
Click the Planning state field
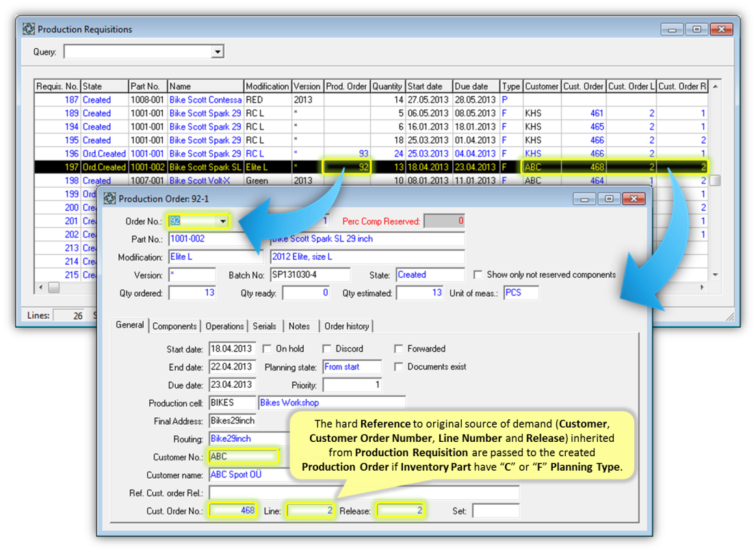352,367
